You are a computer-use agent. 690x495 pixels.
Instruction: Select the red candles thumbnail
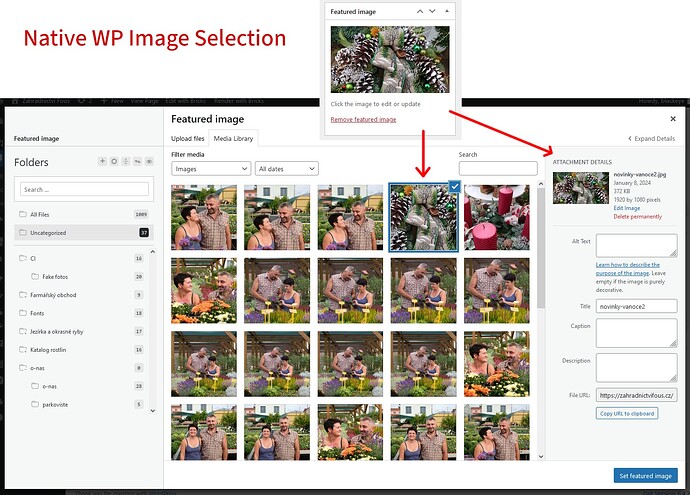click(x=496, y=217)
